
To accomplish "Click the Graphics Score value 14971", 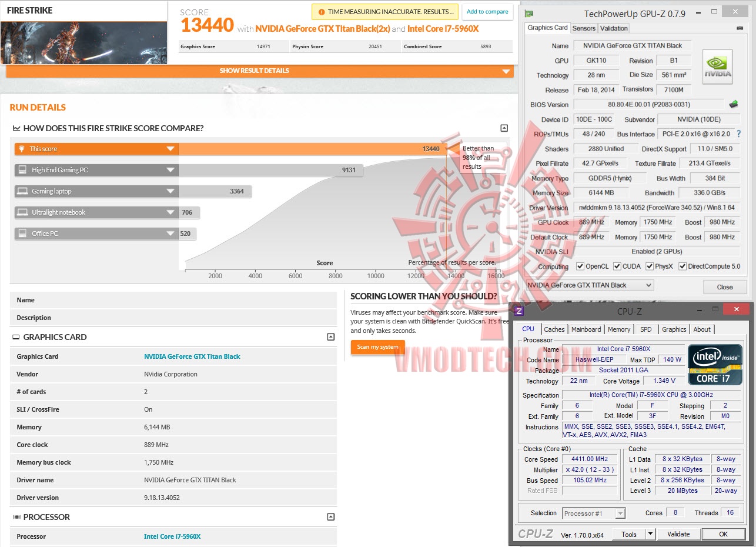I will pyautogui.click(x=263, y=46).
